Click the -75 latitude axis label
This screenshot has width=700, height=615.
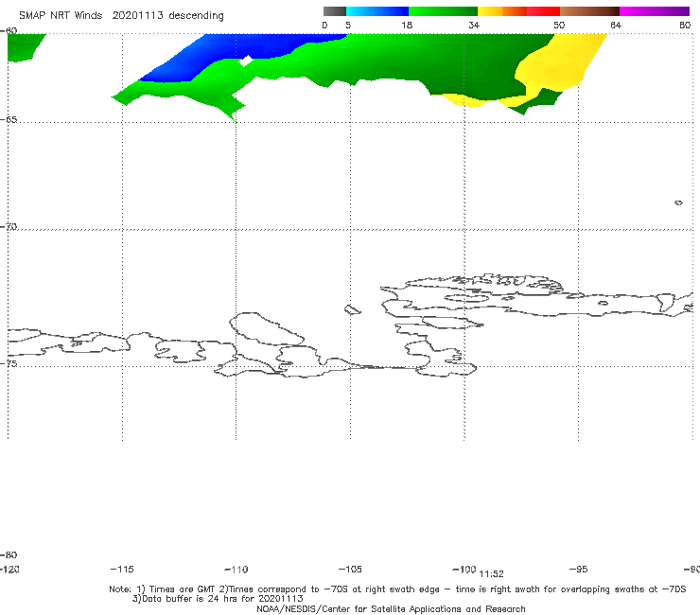[9, 363]
